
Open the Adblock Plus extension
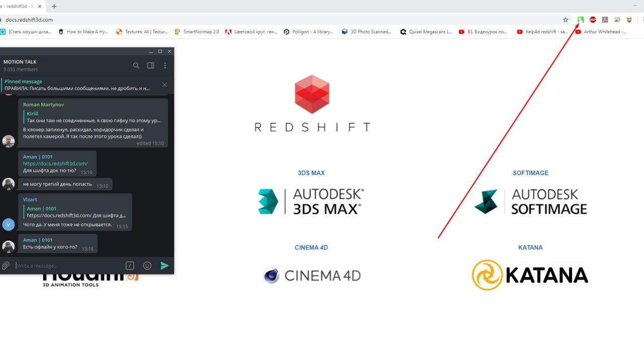(593, 20)
